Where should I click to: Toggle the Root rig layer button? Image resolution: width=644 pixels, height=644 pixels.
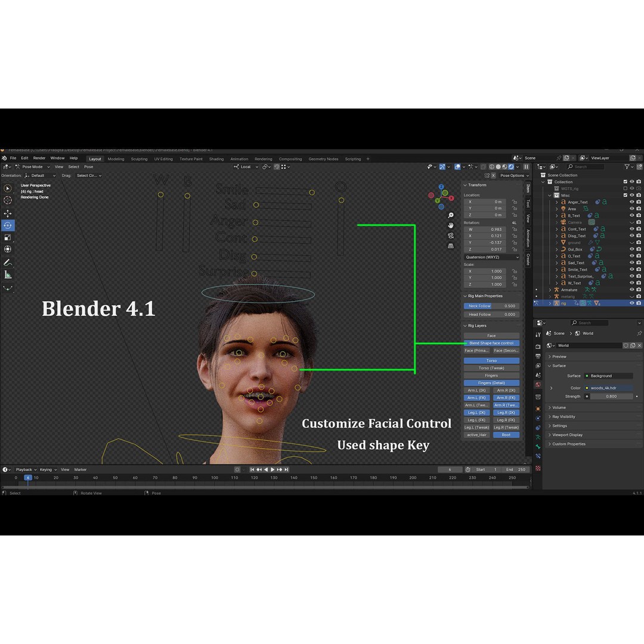pos(506,435)
